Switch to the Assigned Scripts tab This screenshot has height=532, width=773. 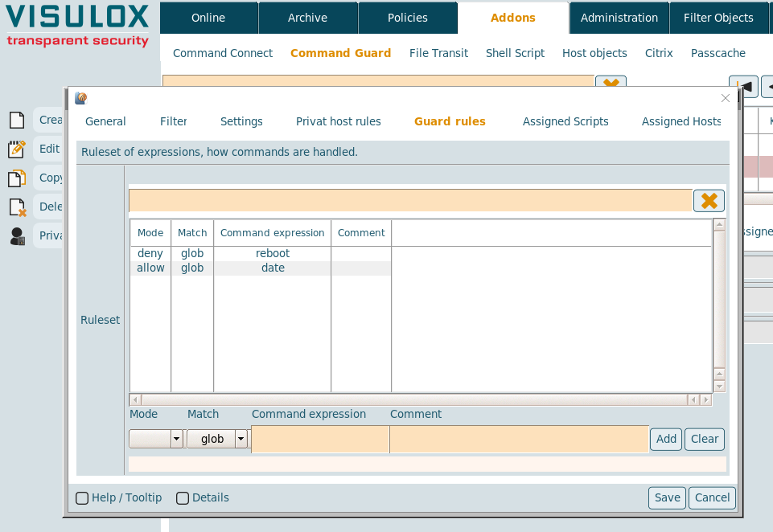pos(565,121)
